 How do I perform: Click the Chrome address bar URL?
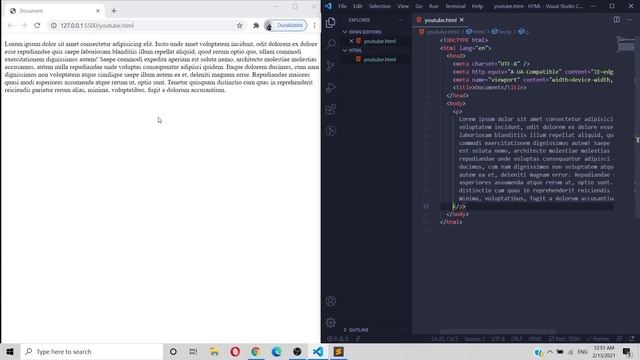[97, 25]
